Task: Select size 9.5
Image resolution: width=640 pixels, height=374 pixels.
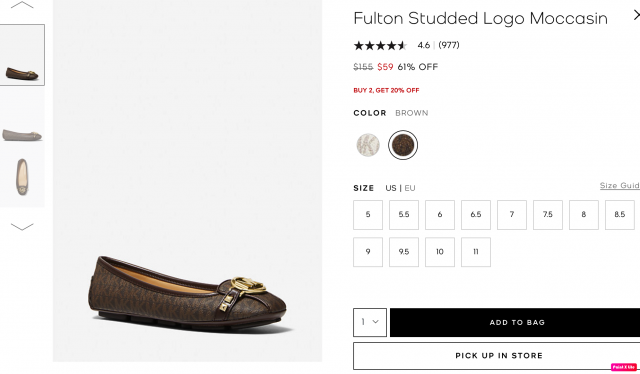Action: tap(404, 252)
